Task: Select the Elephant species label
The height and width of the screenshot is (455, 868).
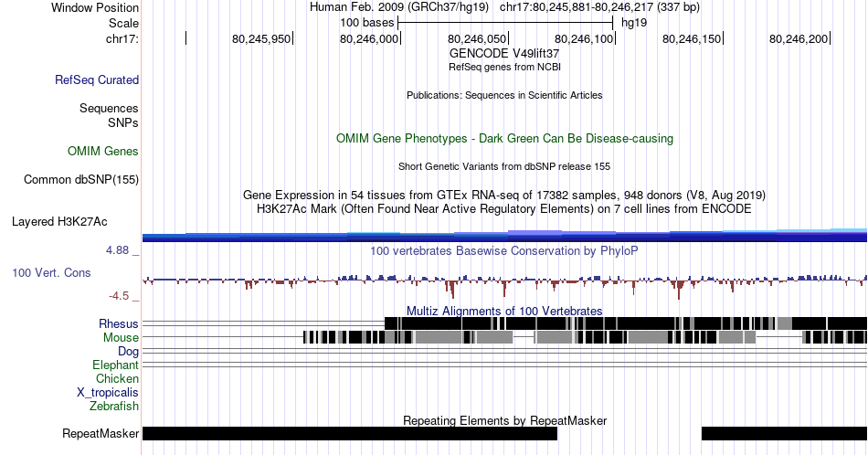Action: [x=115, y=365]
